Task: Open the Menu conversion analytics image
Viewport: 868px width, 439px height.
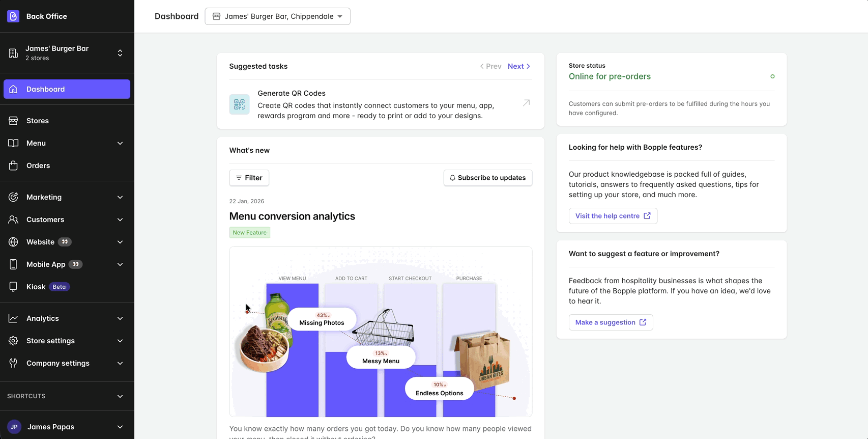Action: pos(381,332)
